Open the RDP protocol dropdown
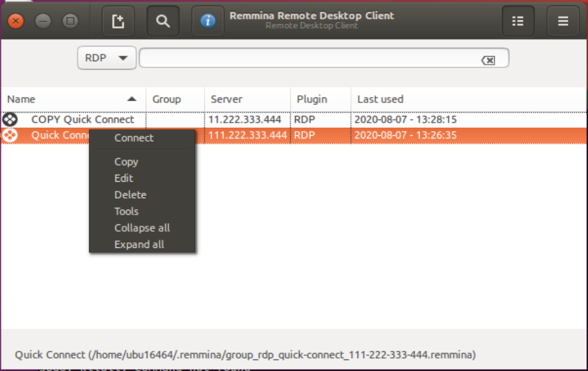Image resolution: width=588 pixels, height=371 pixels. [x=107, y=58]
